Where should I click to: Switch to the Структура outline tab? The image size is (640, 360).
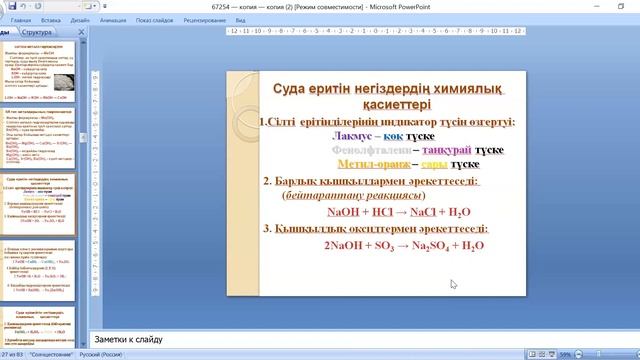[x=37, y=32]
